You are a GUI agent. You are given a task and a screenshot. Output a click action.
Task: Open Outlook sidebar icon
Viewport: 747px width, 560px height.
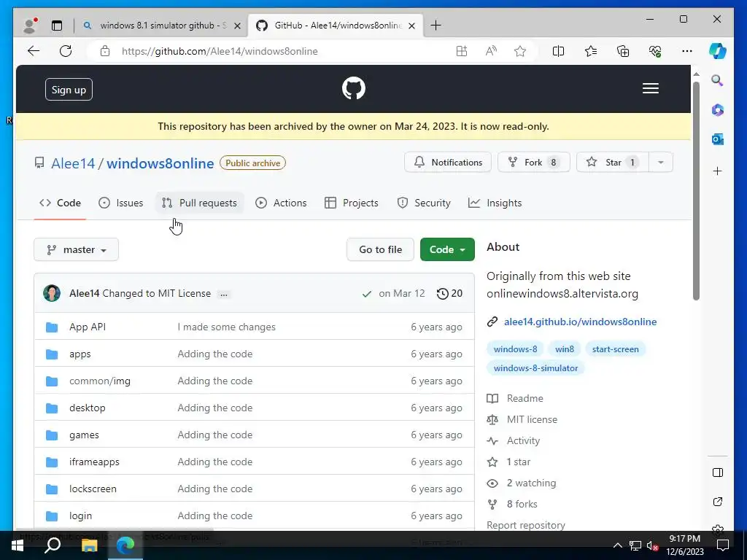[x=718, y=139]
